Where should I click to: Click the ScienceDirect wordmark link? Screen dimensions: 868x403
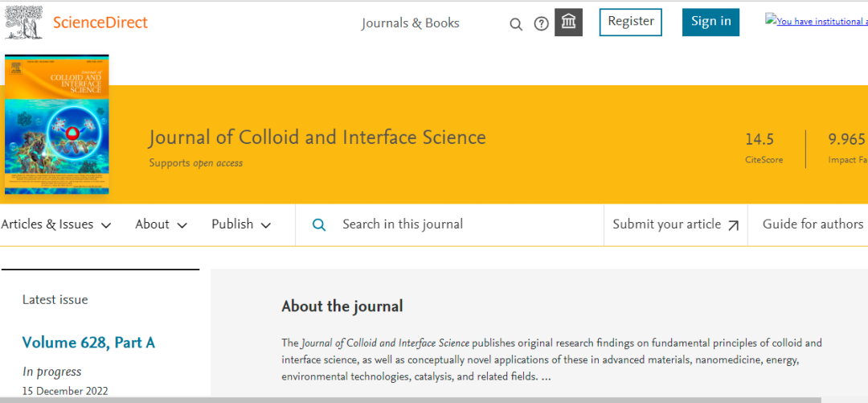[100, 23]
